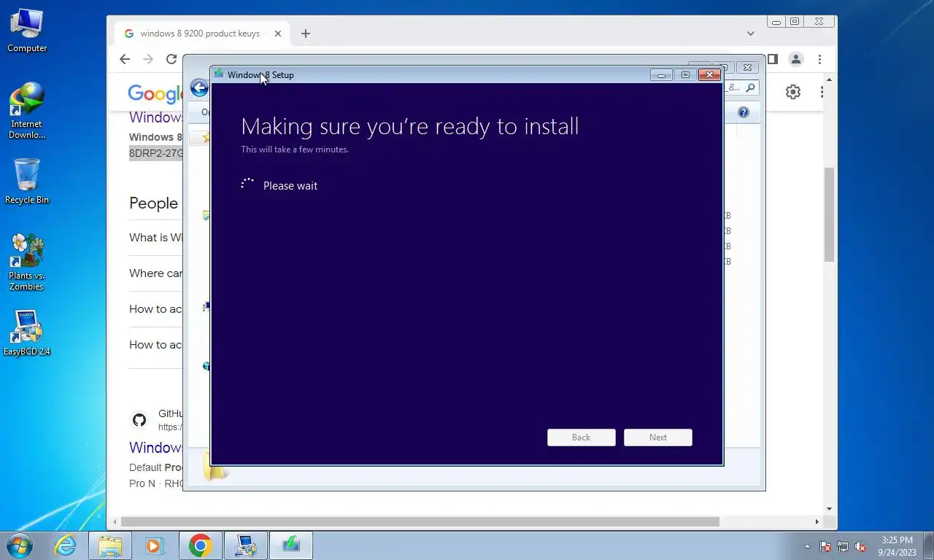The width and height of the screenshot is (934, 560).
Task: Minimize the Chrome window
Action: [776, 22]
